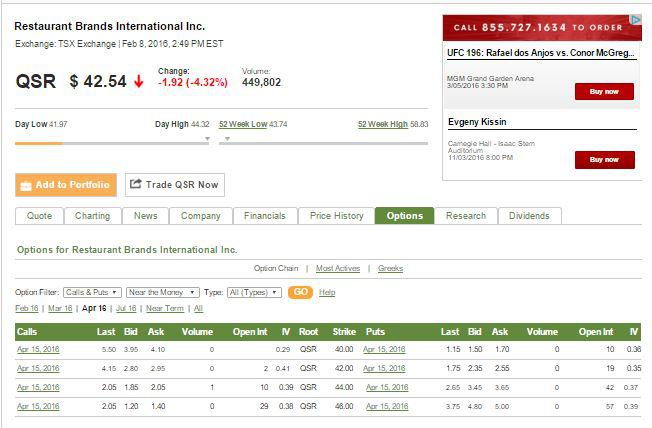This screenshot has height=428, width=652.
Task: Click the share icon on Trade QSR Now
Action: click(x=135, y=185)
